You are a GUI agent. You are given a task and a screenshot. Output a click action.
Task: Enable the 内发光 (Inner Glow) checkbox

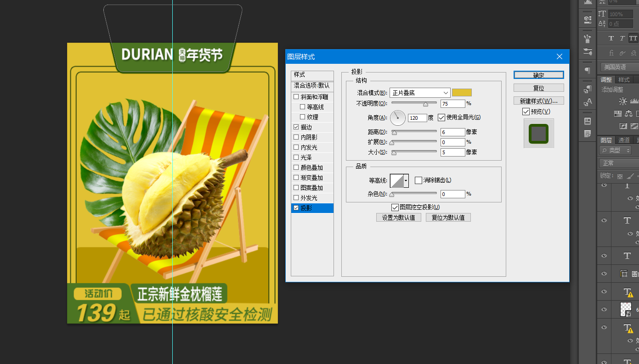point(296,147)
